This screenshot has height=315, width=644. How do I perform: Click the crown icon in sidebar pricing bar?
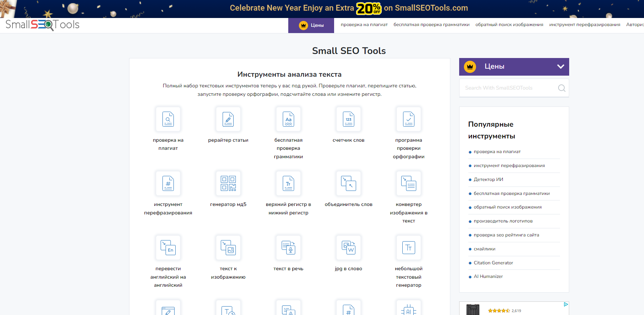coord(470,66)
